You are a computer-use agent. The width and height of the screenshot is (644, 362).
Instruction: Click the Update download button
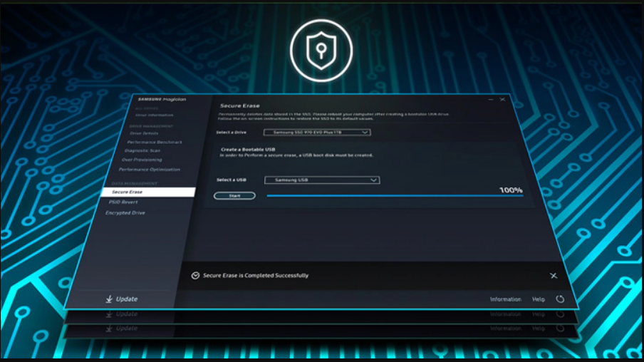tap(122, 299)
